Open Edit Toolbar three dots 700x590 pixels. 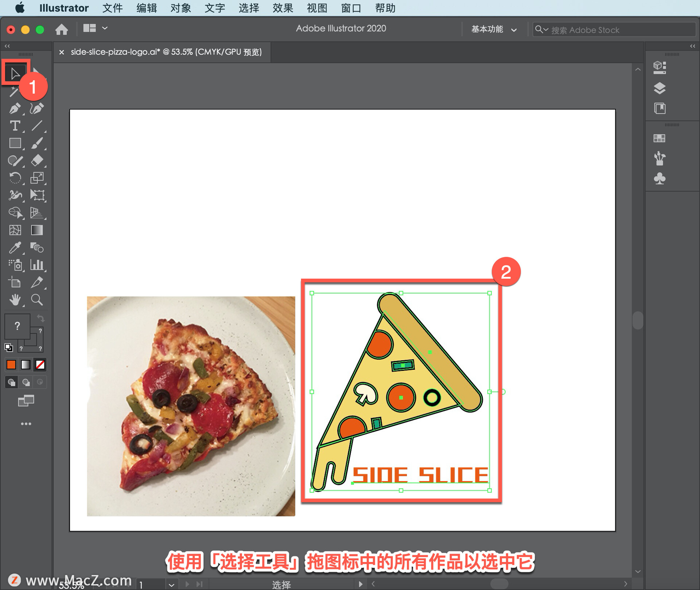click(26, 424)
